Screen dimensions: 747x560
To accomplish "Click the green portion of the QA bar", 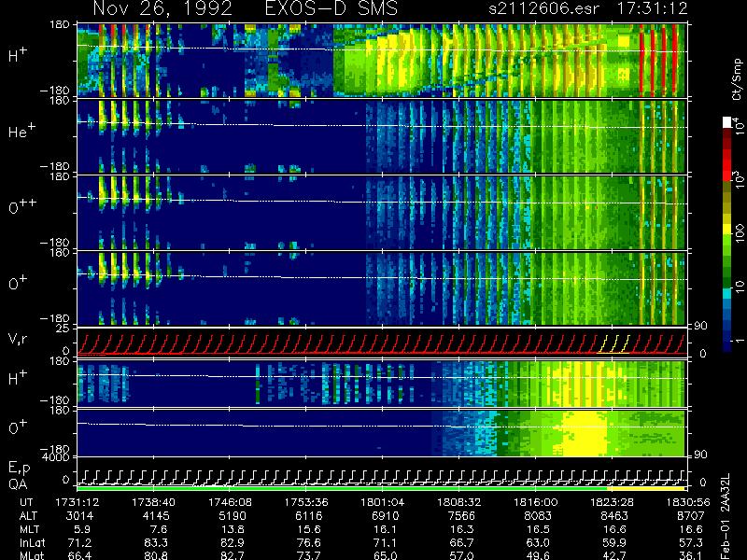I will click(342, 488).
